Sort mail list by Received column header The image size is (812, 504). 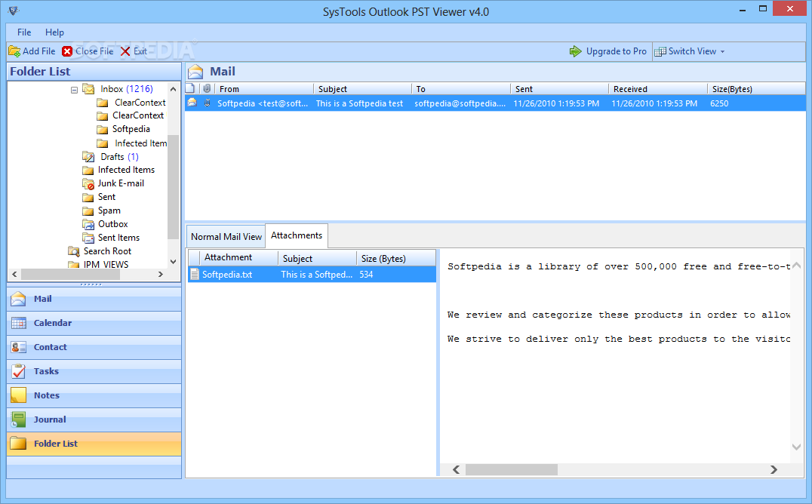pyautogui.click(x=658, y=88)
